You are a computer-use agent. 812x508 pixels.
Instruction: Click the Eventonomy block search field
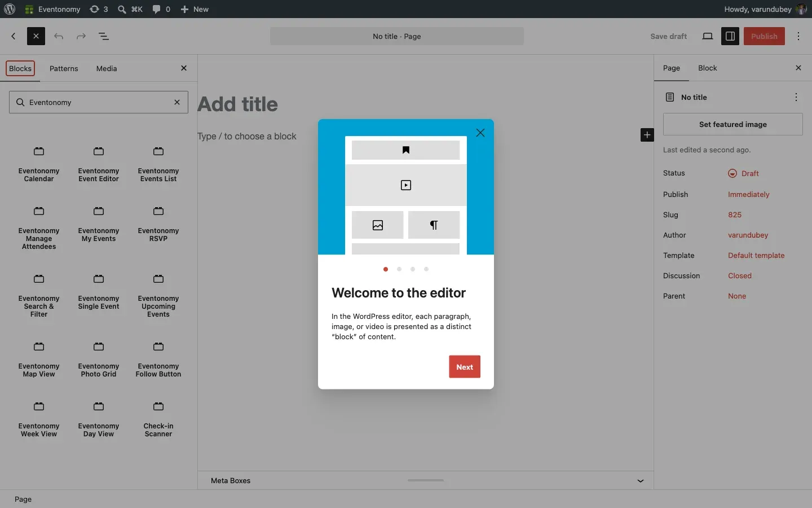pos(99,102)
